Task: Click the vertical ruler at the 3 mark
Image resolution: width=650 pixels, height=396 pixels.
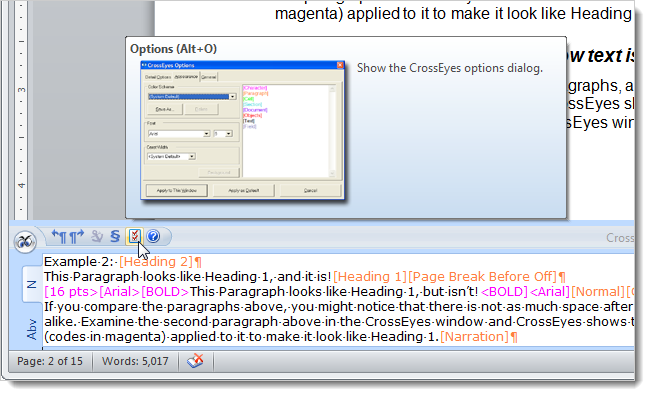Action: pyautogui.click(x=21, y=90)
